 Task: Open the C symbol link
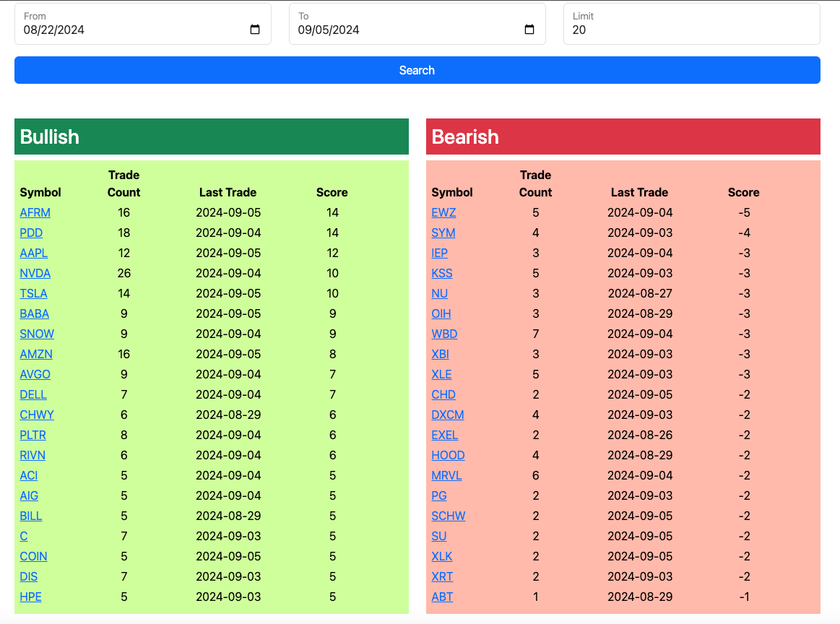coord(24,536)
